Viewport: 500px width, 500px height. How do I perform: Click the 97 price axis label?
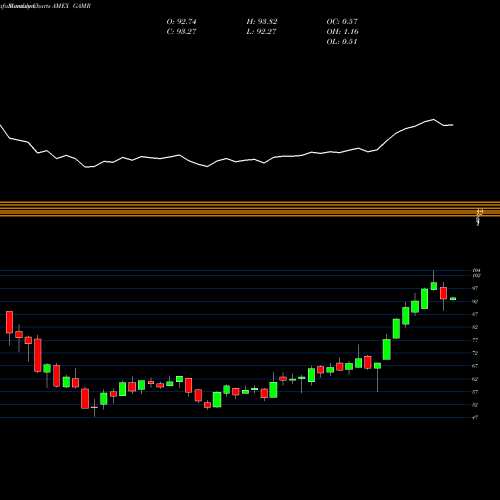click(475, 288)
